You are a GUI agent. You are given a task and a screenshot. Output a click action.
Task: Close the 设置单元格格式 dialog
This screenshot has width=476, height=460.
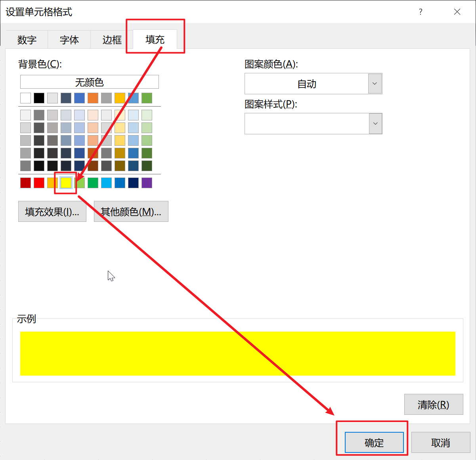coord(457,12)
